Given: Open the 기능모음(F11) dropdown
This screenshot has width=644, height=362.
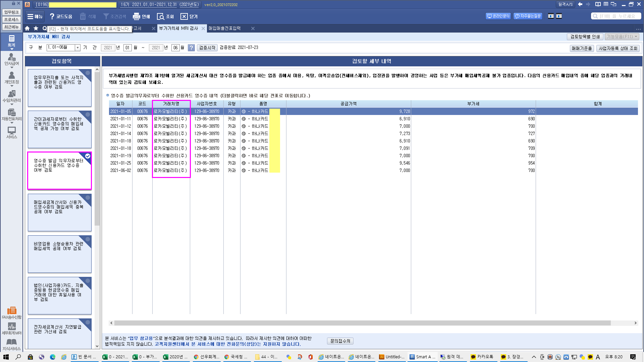Looking at the screenshot, I should pos(622,37).
